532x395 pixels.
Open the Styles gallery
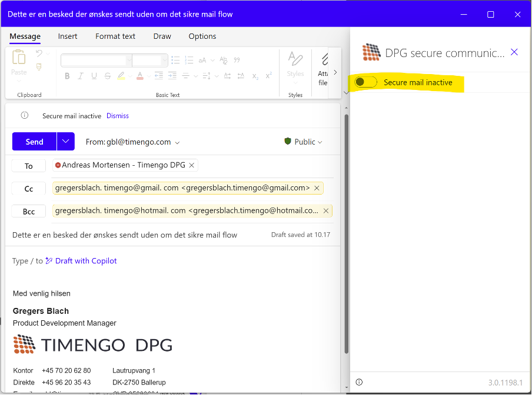coord(295,66)
